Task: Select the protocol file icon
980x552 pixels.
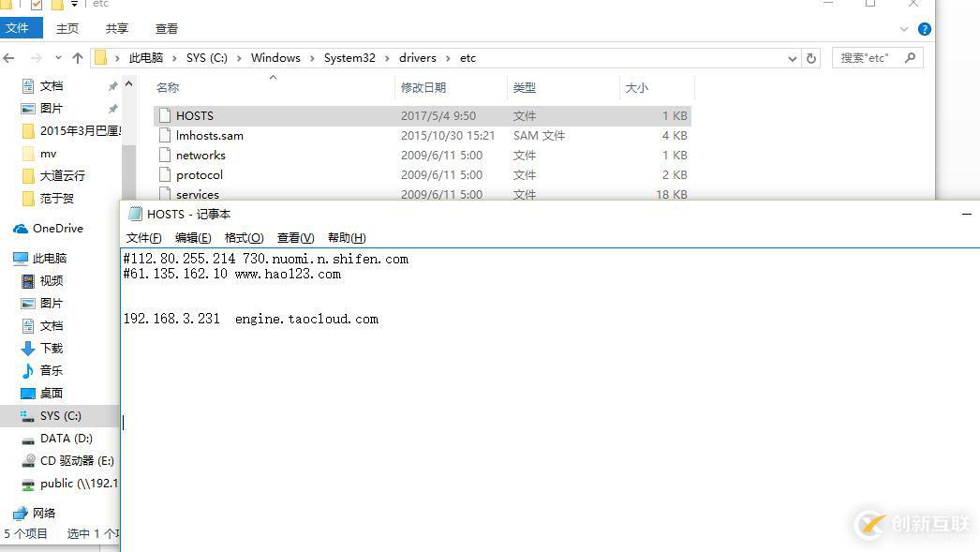Action: [164, 174]
